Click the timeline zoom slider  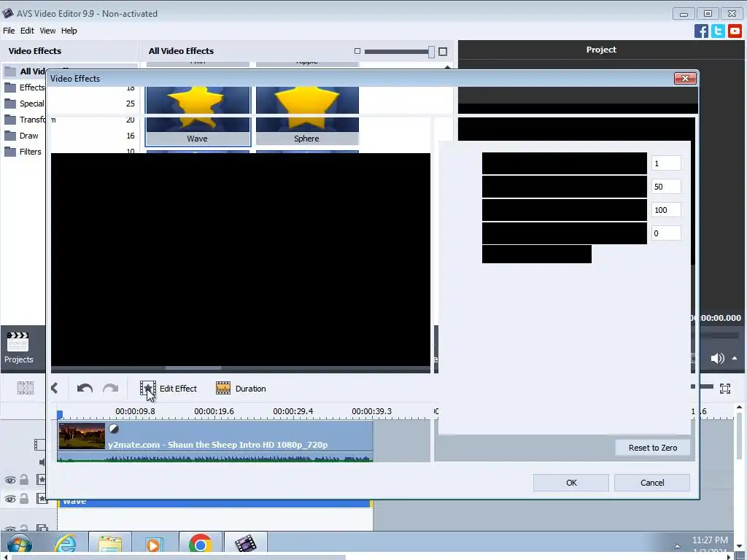pos(702,386)
